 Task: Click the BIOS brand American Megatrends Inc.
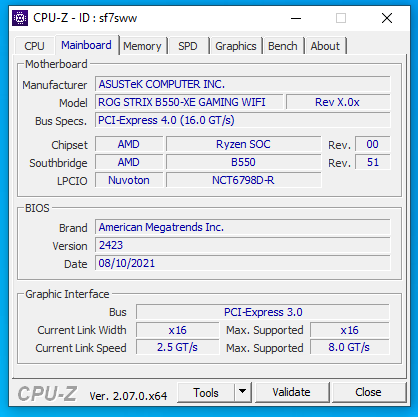[x=243, y=227]
